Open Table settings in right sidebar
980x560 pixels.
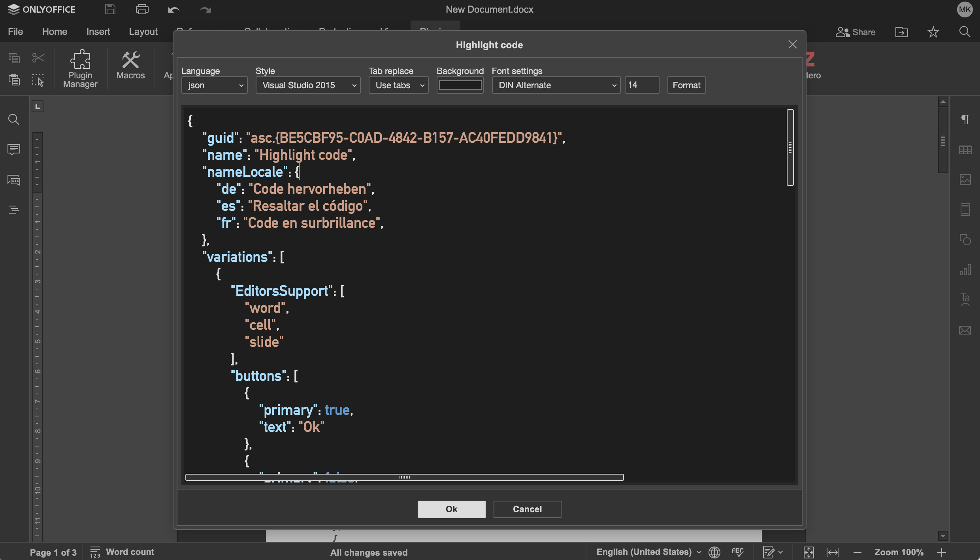[x=965, y=150]
